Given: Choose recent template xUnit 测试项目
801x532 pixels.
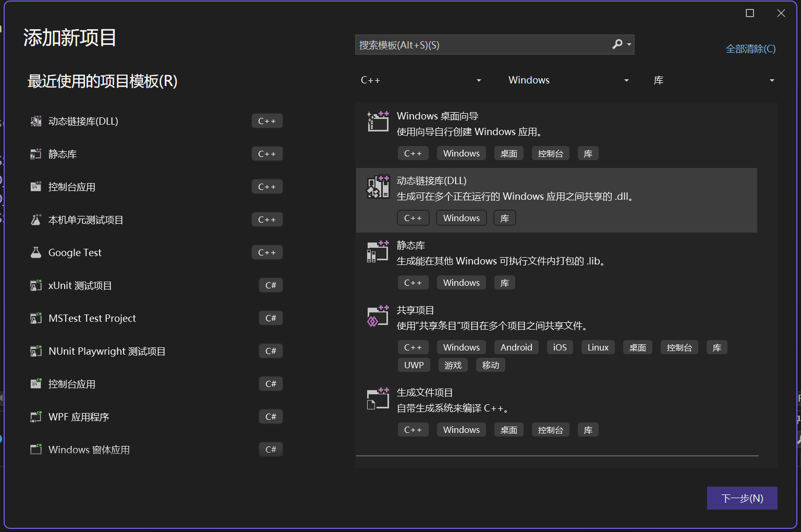Looking at the screenshot, I should coord(156,285).
